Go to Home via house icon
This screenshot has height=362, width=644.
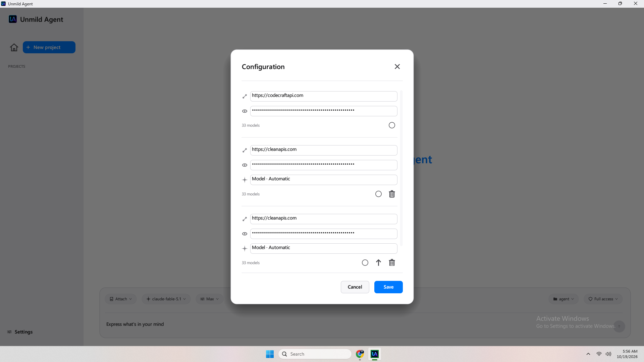click(14, 47)
